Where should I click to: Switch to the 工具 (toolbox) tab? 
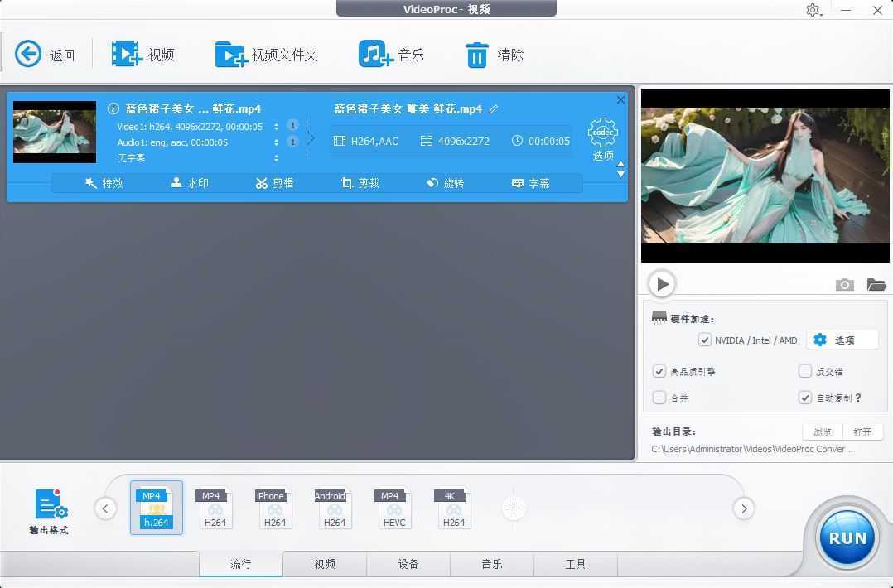pyautogui.click(x=575, y=563)
